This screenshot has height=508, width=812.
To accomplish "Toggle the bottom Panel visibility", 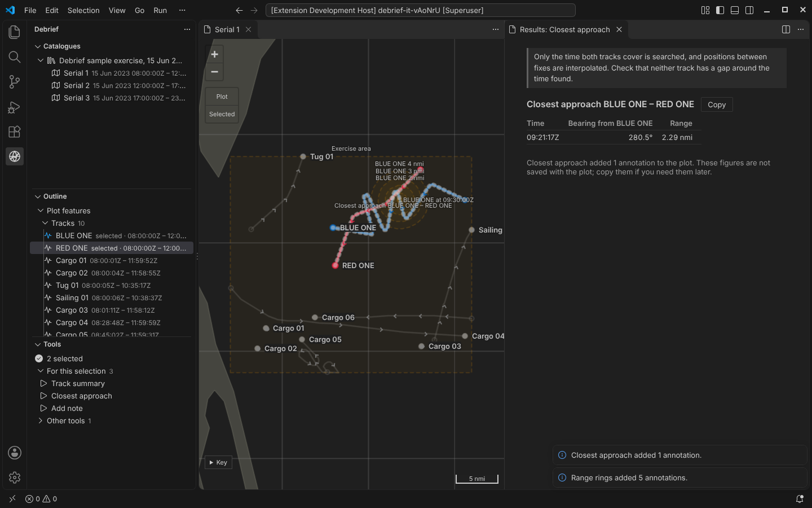I will (735, 10).
